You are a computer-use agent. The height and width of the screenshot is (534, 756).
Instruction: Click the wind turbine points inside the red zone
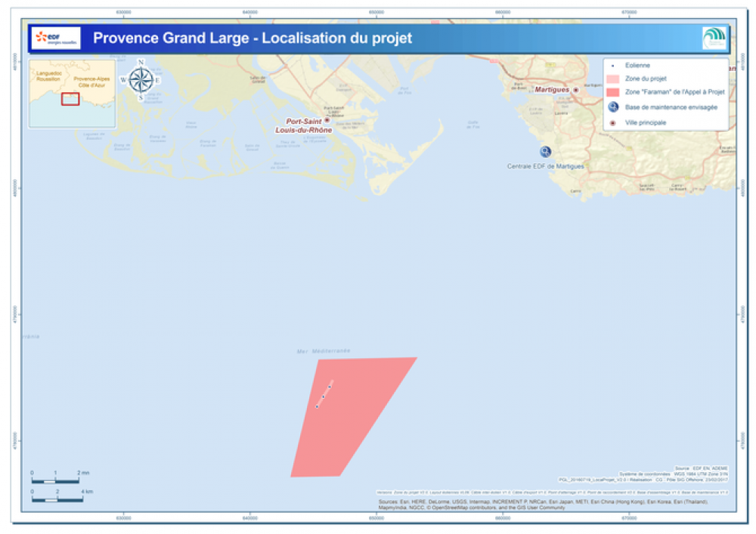[324, 396]
